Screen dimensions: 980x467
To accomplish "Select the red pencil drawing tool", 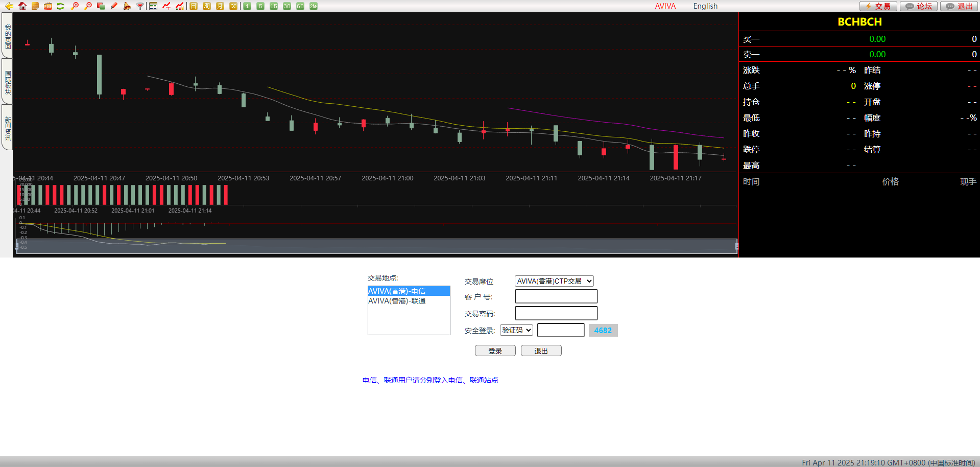I will point(114,6).
